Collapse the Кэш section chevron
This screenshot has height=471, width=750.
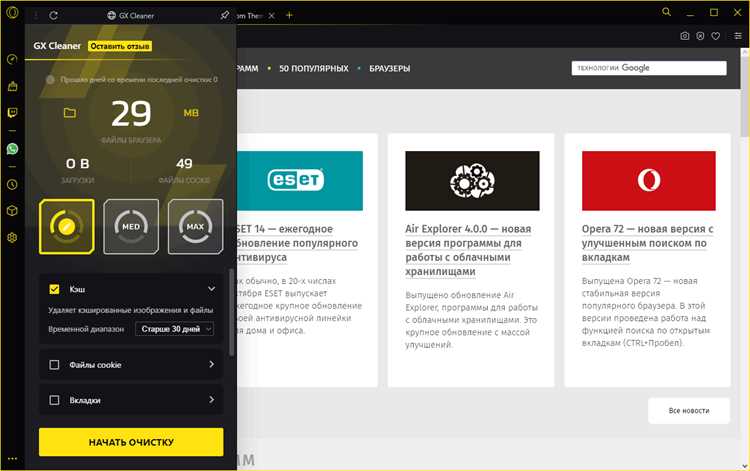[x=211, y=289]
